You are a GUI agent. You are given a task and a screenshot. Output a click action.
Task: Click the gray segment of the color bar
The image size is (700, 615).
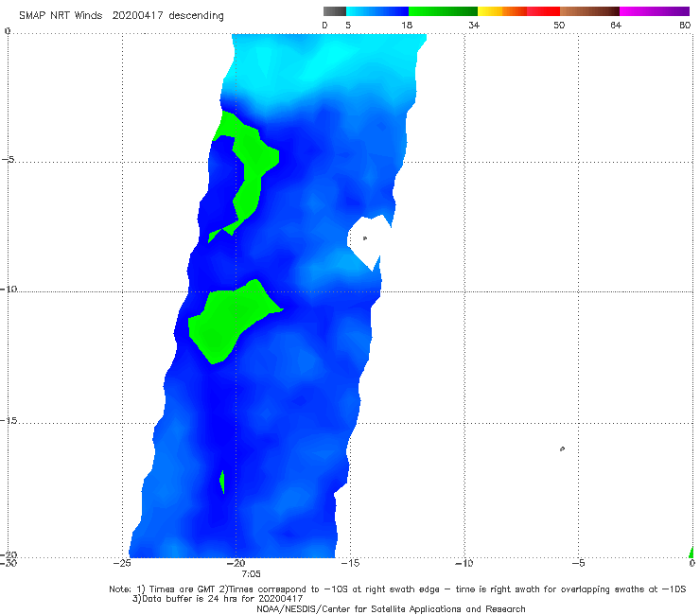click(x=335, y=11)
